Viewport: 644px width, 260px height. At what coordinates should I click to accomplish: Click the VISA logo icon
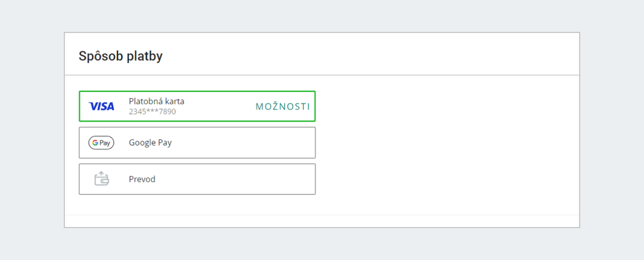(x=101, y=106)
